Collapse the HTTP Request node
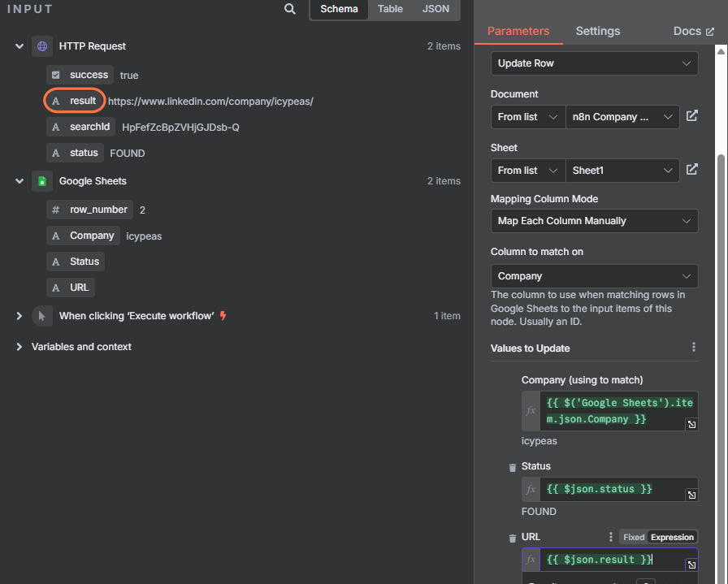The image size is (728, 584). point(19,46)
